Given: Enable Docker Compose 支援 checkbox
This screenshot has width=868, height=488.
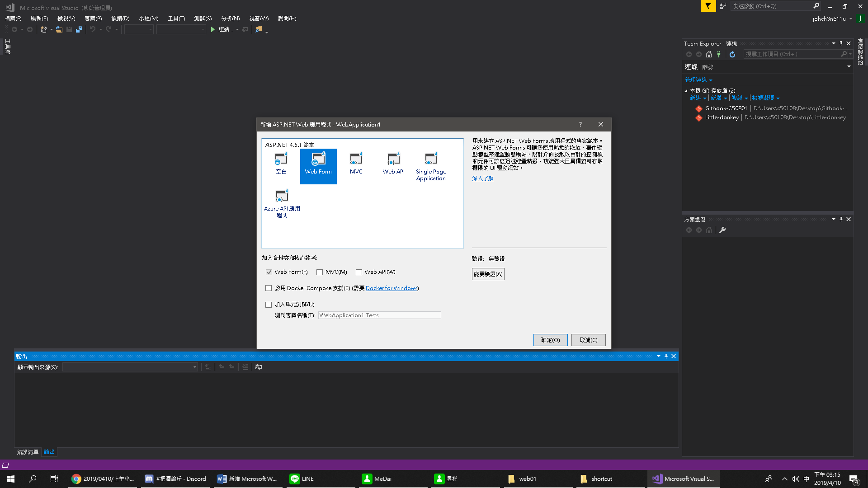Looking at the screenshot, I should click(x=269, y=288).
